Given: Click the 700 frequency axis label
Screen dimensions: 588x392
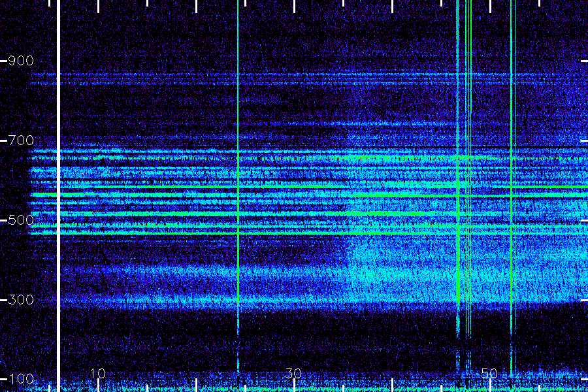Looking at the screenshot, I should pos(21,140).
